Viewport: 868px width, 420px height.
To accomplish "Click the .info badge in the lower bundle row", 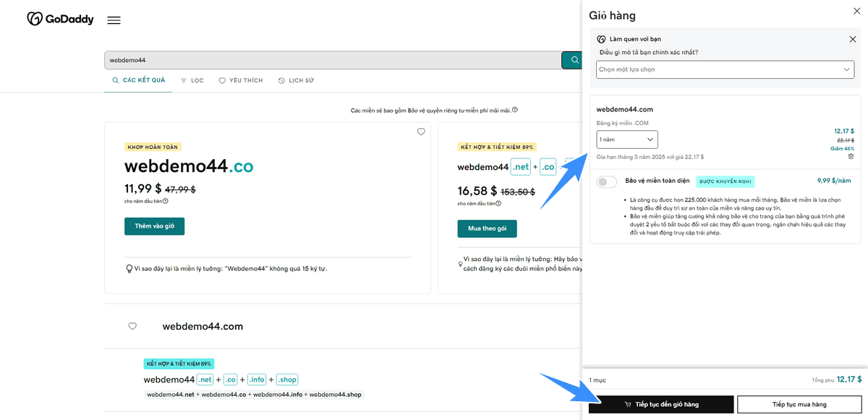I will (x=256, y=380).
